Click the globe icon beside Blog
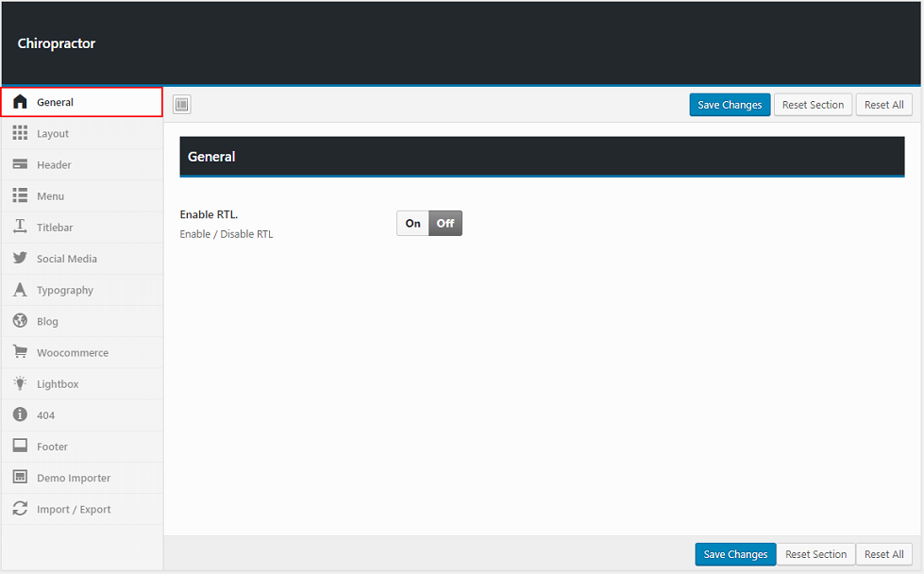 click(x=20, y=321)
